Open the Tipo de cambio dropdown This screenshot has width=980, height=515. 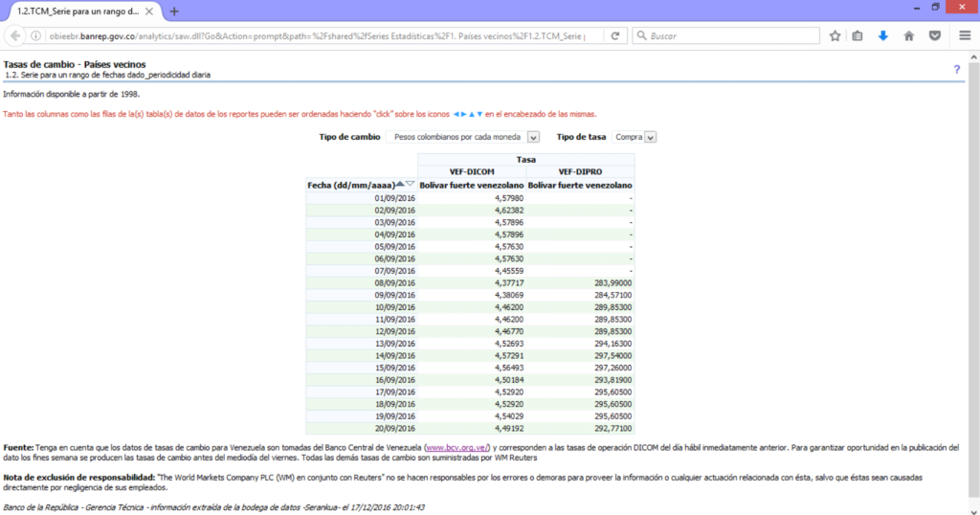point(533,138)
